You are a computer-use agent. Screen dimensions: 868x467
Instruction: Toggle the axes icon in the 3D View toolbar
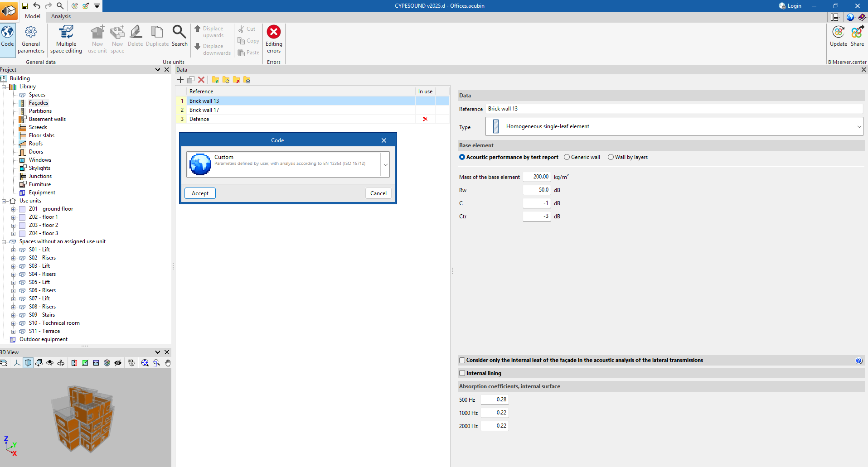point(17,363)
